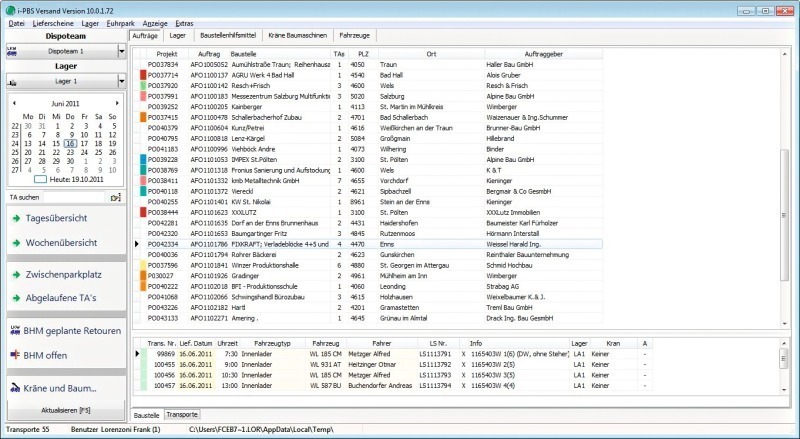
Task: Click the forklift icon in Lager 1 selector
Action: [12, 81]
